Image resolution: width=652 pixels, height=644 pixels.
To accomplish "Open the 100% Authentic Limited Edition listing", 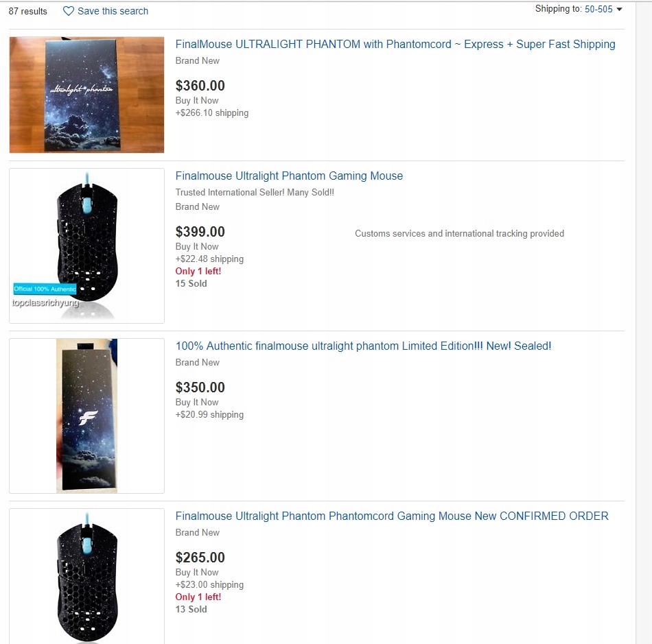I will 363,346.
